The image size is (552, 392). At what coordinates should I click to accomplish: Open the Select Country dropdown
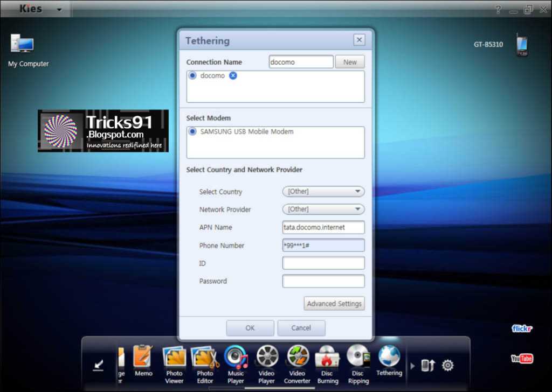click(x=323, y=191)
